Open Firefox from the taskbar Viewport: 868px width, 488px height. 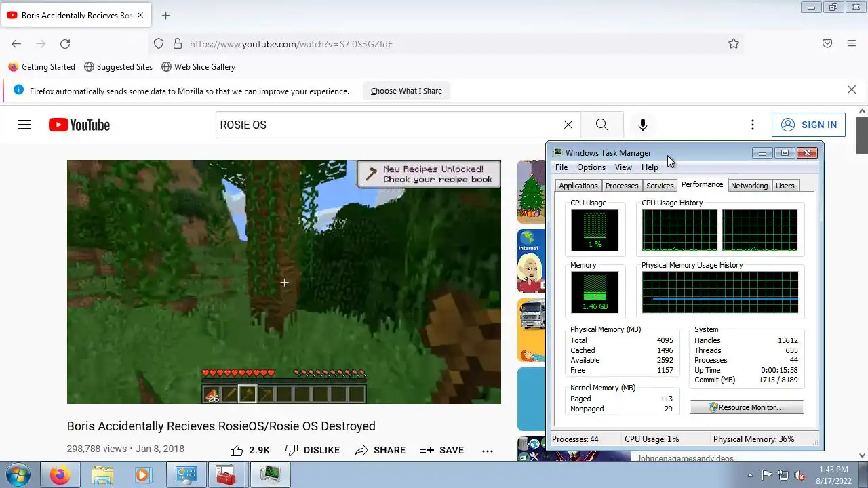click(60, 475)
